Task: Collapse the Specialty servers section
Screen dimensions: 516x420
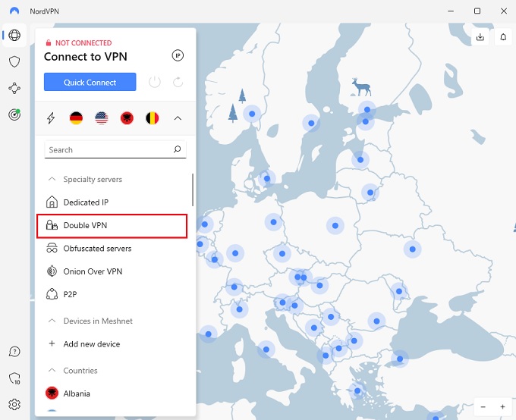Action: (52, 179)
